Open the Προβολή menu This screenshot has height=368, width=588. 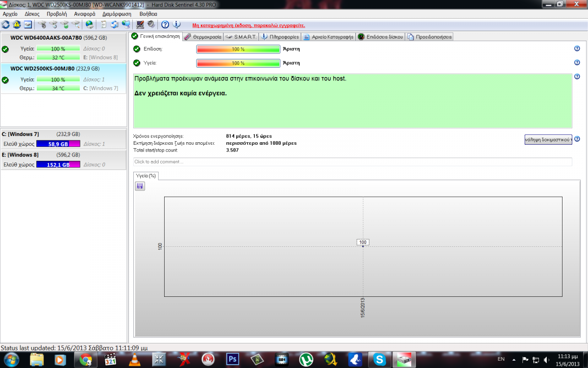[x=56, y=14]
